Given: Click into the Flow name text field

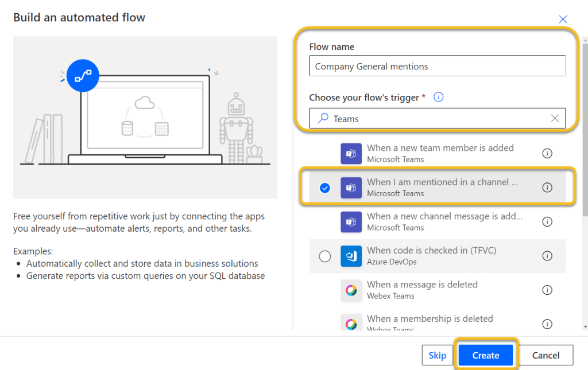Looking at the screenshot, I should (438, 67).
